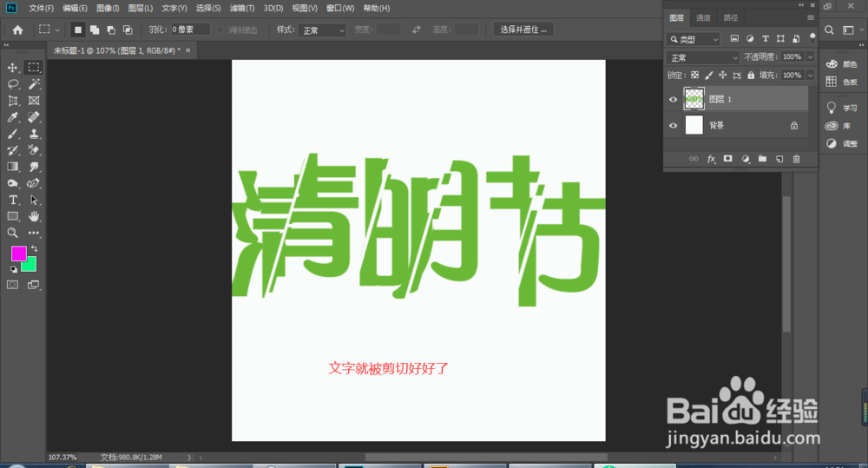Select the Smudge finger tool

point(34,167)
